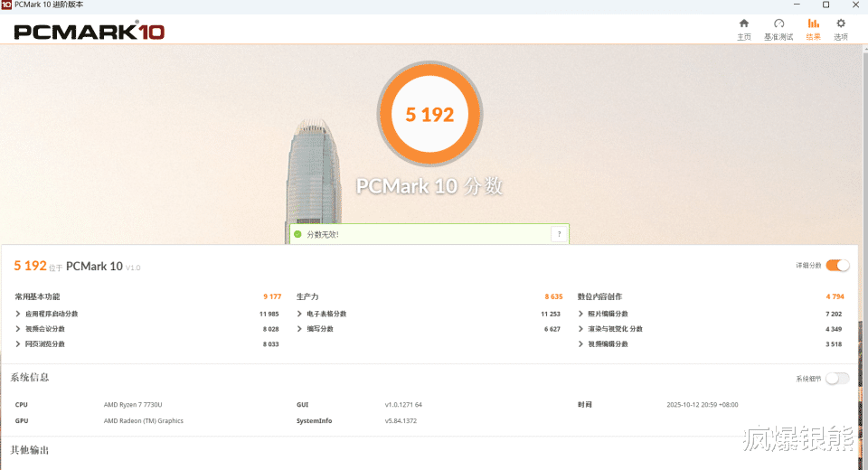Click the PCMark 10 title bar app icon

pos(6,5)
